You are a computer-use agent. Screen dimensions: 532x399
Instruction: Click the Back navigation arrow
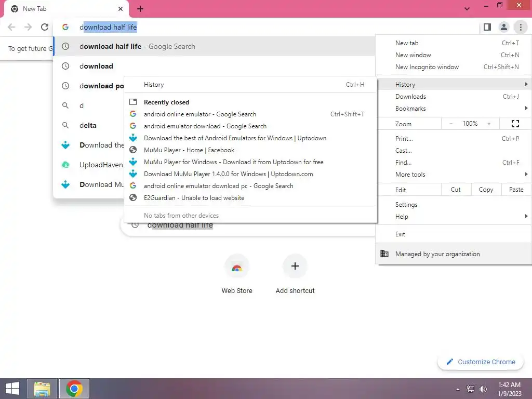coord(11,27)
